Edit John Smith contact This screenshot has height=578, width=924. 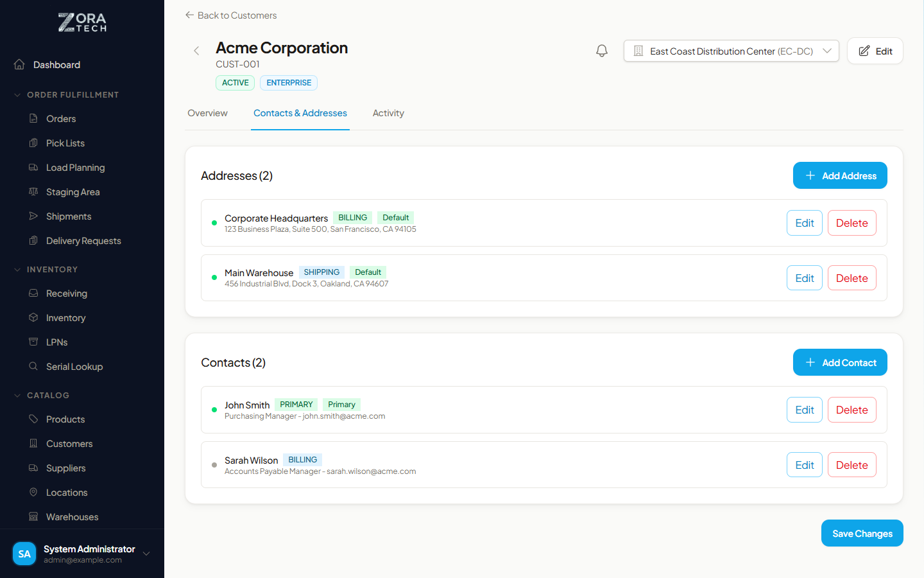pos(805,410)
